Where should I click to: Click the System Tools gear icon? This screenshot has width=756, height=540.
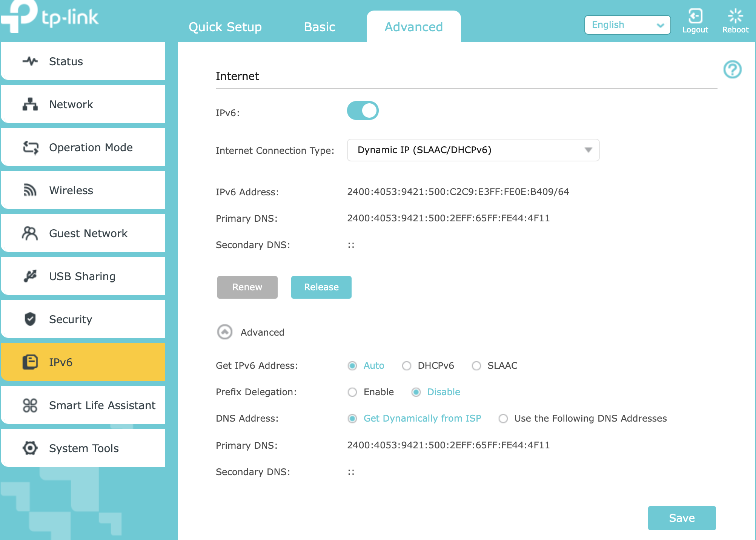(30, 448)
